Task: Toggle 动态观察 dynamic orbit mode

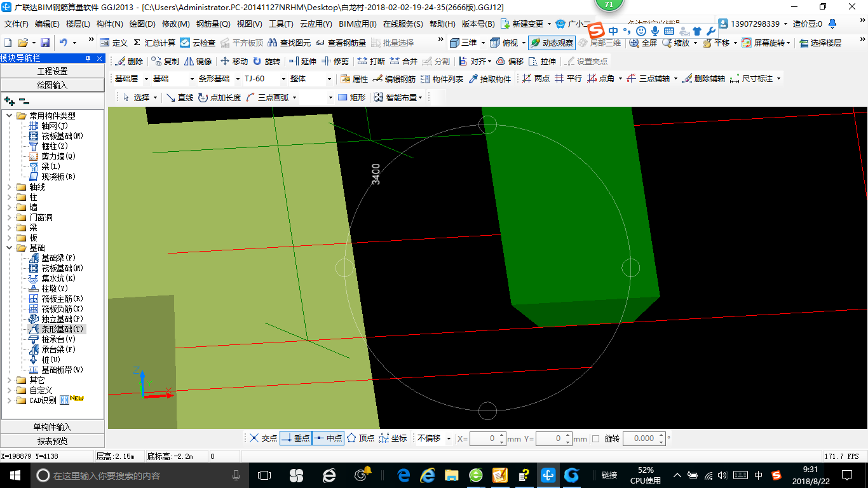Action: (552, 43)
